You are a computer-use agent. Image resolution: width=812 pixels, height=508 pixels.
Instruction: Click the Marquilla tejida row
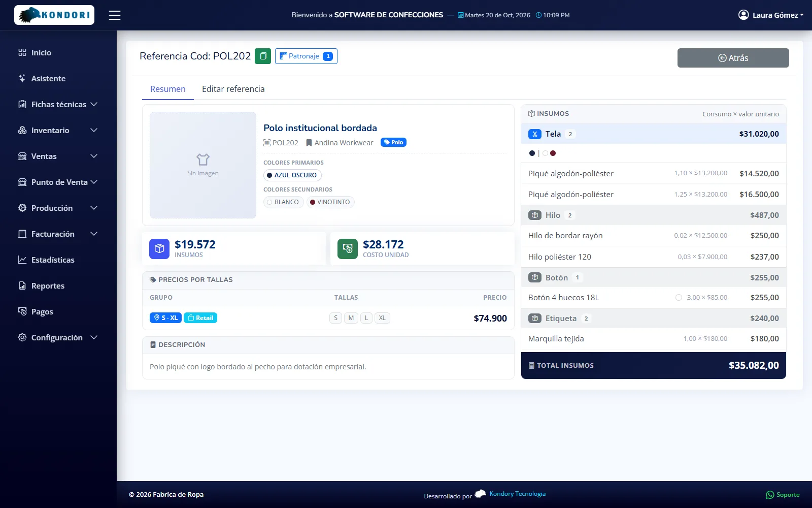pos(654,339)
